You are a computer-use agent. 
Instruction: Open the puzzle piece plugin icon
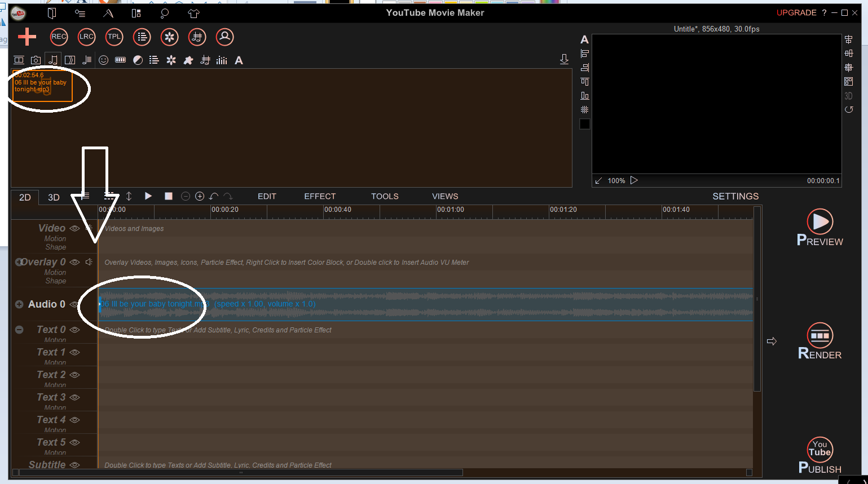click(x=188, y=60)
